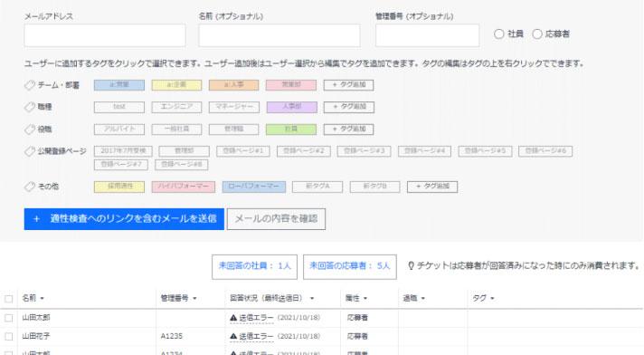Select the 登録ページ#8 tag
Image resolution: width=644 pixels, height=355 pixels.
181,165
